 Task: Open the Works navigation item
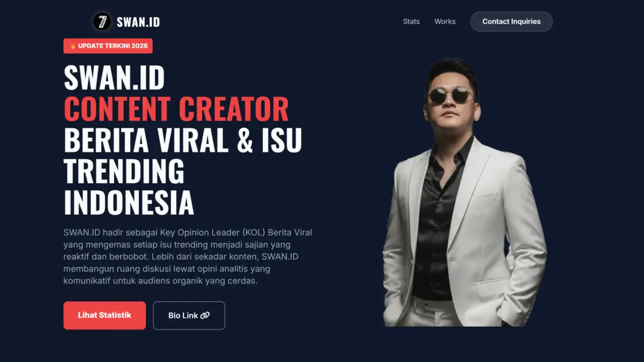[x=445, y=22]
